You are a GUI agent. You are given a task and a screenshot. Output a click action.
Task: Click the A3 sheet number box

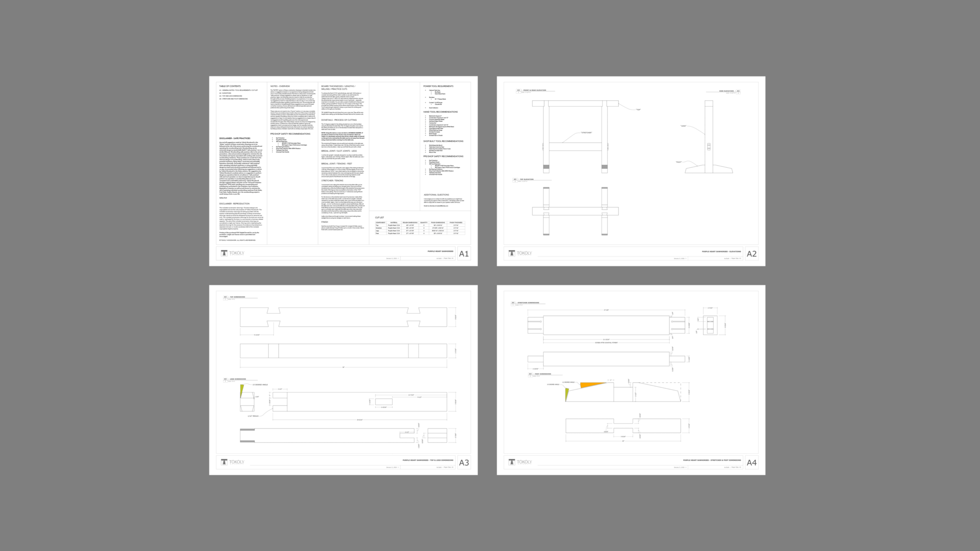[x=464, y=463]
